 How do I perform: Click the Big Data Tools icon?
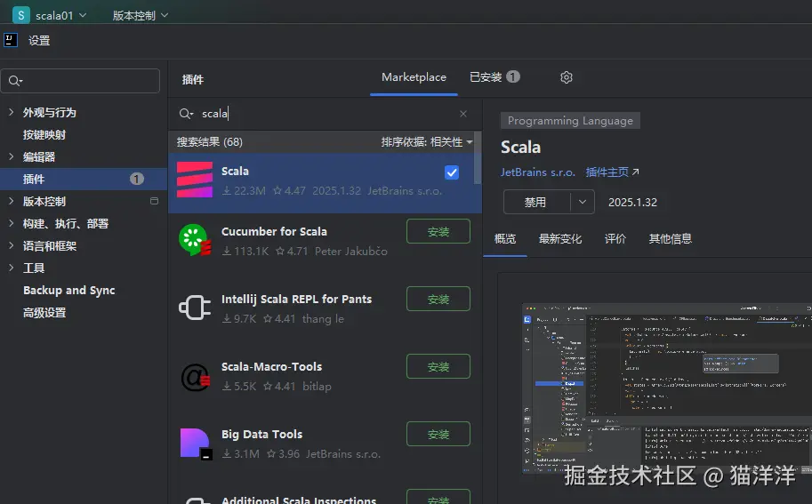tap(196, 444)
